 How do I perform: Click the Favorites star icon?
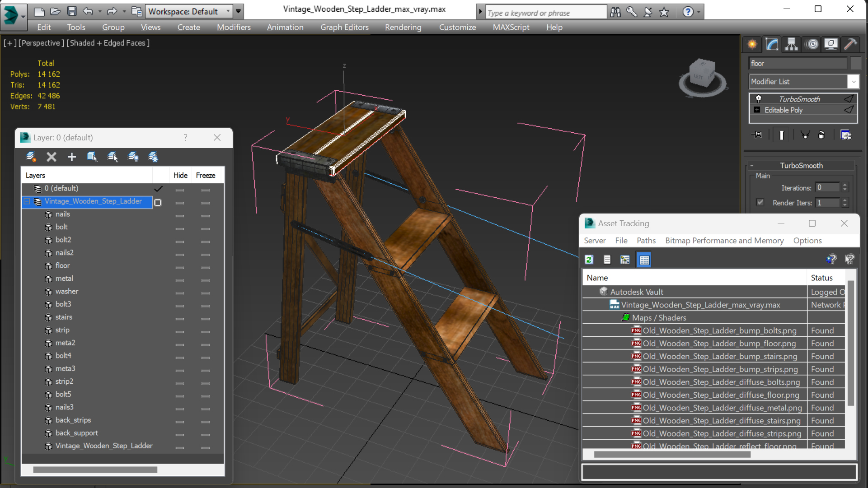point(664,12)
